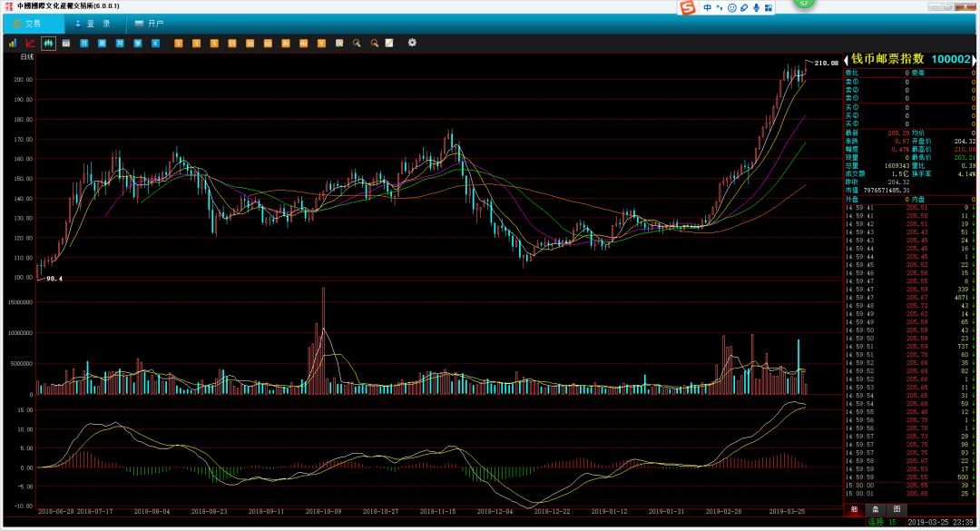Open the Sogou toolbox grid icon
Screen dimensions: 980x531
pos(769,8)
